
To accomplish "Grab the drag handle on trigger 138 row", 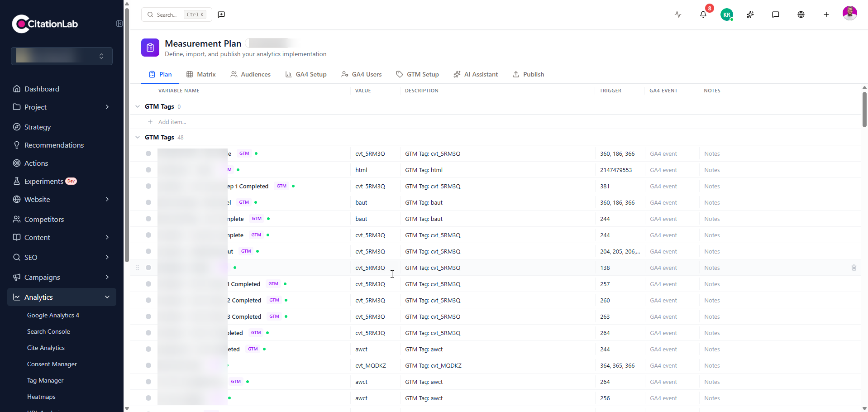I will 138,268.
